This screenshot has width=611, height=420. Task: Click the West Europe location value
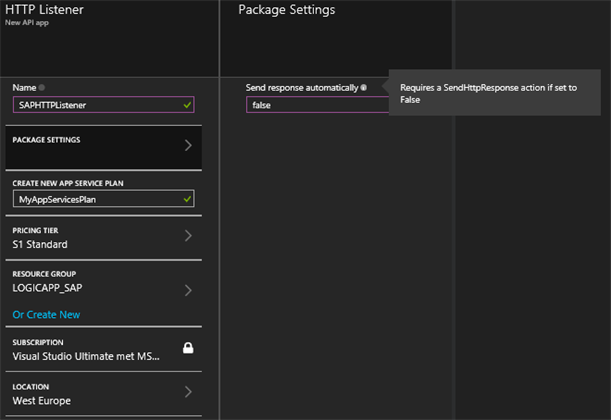click(x=42, y=401)
